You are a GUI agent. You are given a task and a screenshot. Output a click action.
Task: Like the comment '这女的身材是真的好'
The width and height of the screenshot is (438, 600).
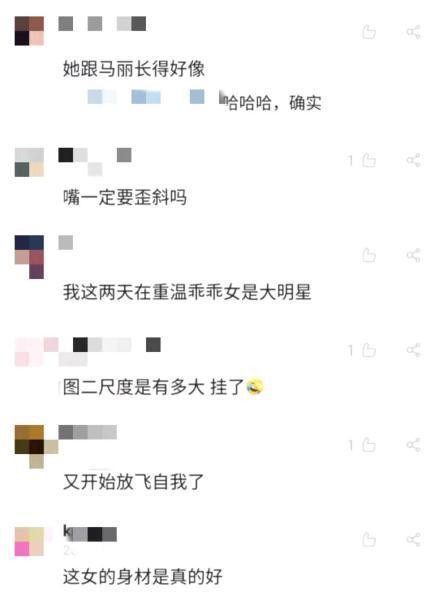pyautogui.click(x=369, y=540)
